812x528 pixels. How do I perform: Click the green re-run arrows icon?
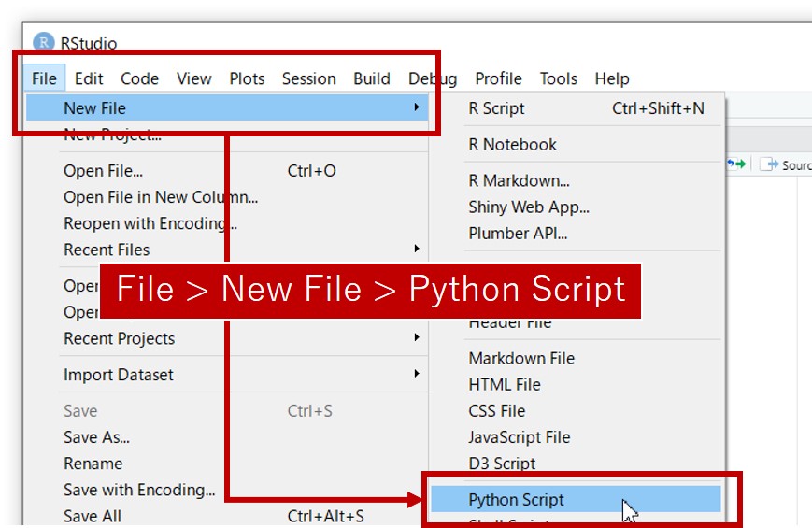pos(737,164)
